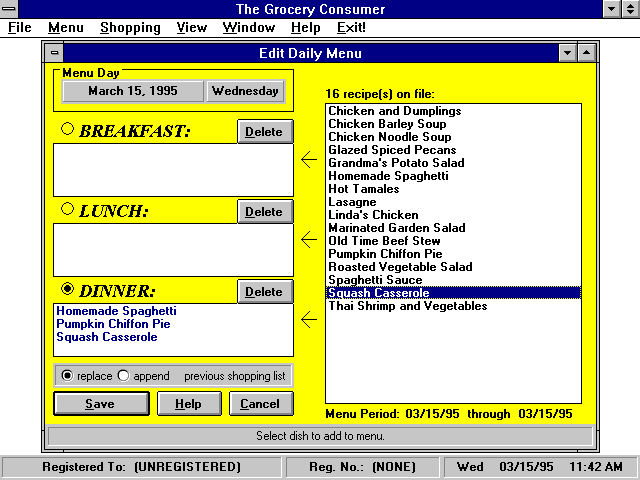Open the Window menu

pyautogui.click(x=248, y=28)
